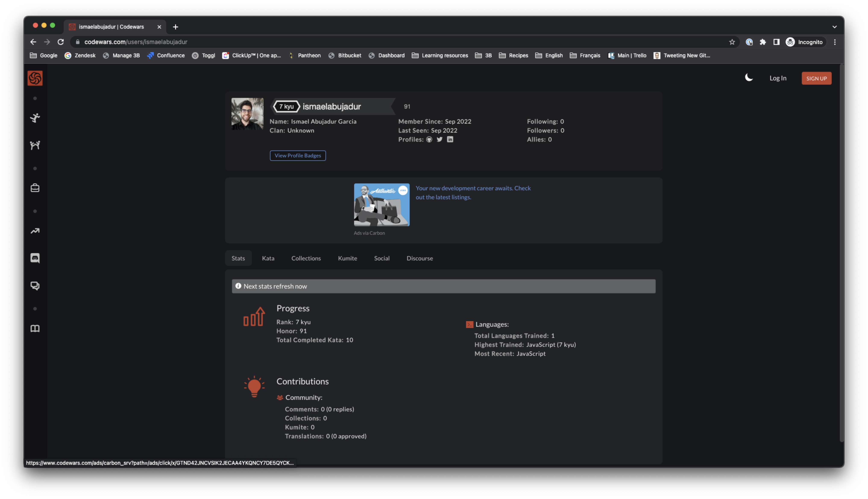Open the Toggl bookmark
Image resolution: width=868 pixels, height=499 pixels.
coord(204,56)
